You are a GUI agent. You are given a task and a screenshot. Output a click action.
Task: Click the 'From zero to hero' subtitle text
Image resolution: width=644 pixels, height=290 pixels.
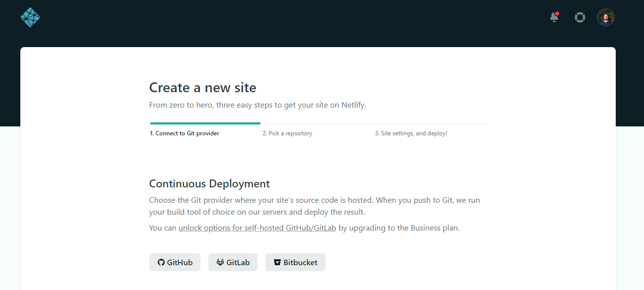point(258,105)
